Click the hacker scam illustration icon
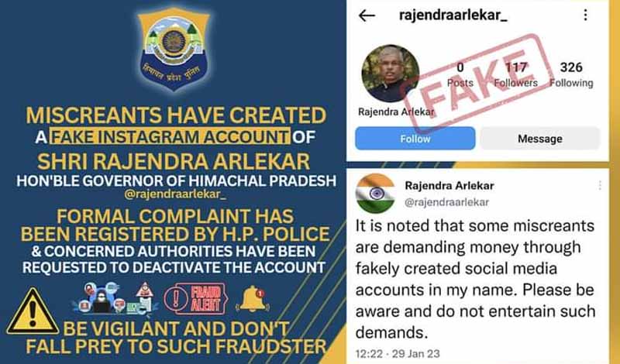 101,298
